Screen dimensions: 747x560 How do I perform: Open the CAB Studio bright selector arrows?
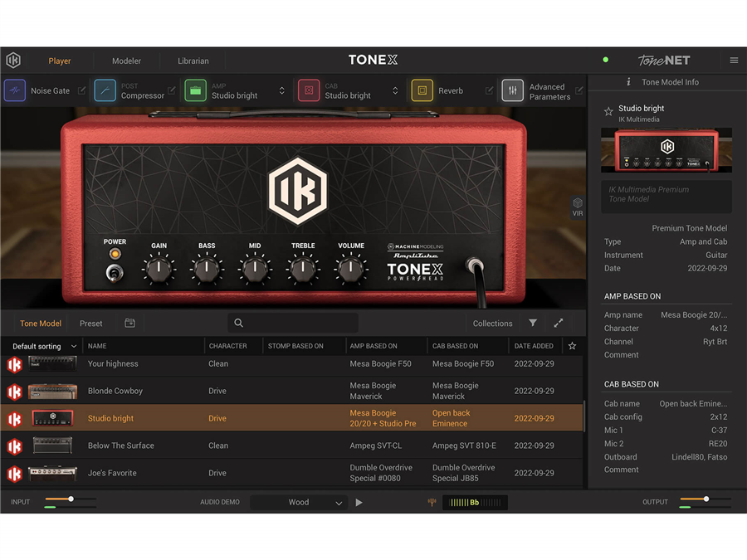(x=395, y=90)
